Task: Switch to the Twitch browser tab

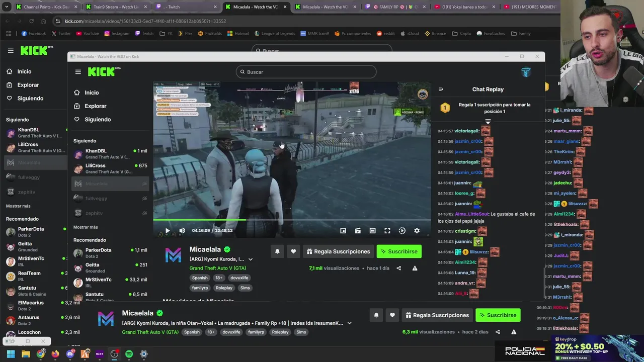Action: tap(186, 7)
